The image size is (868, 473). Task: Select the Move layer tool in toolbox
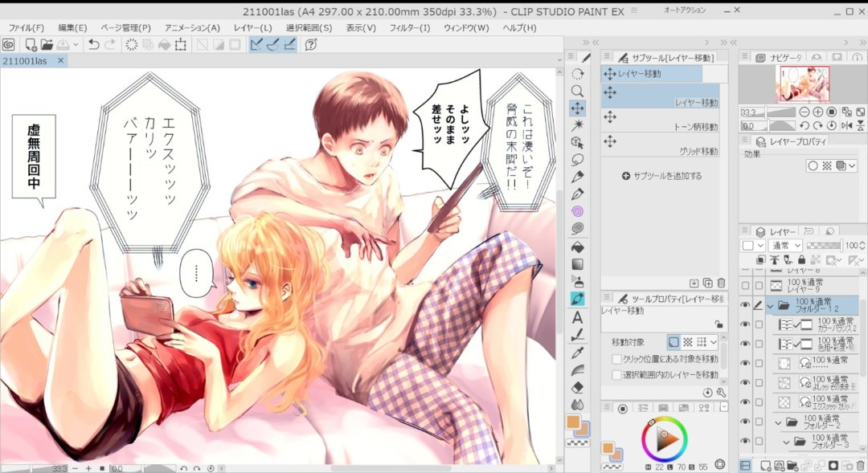(x=577, y=108)
